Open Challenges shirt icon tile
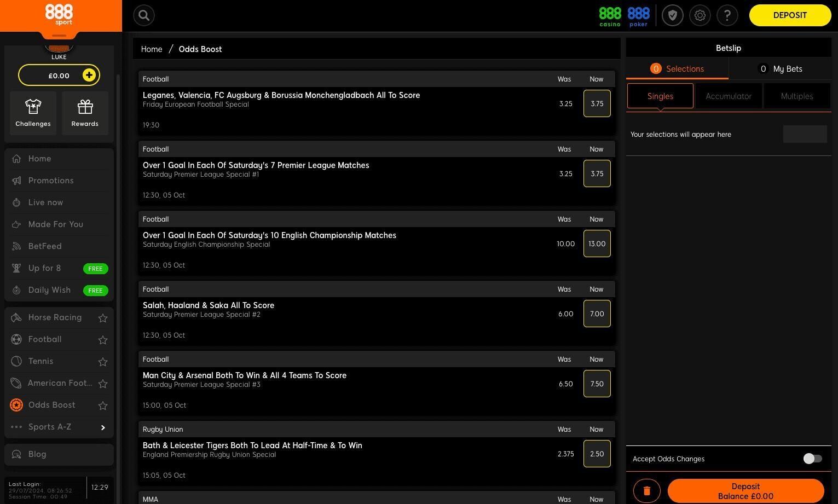The width and height of the screenshot is (838, 504). click(x=33, y=113)
